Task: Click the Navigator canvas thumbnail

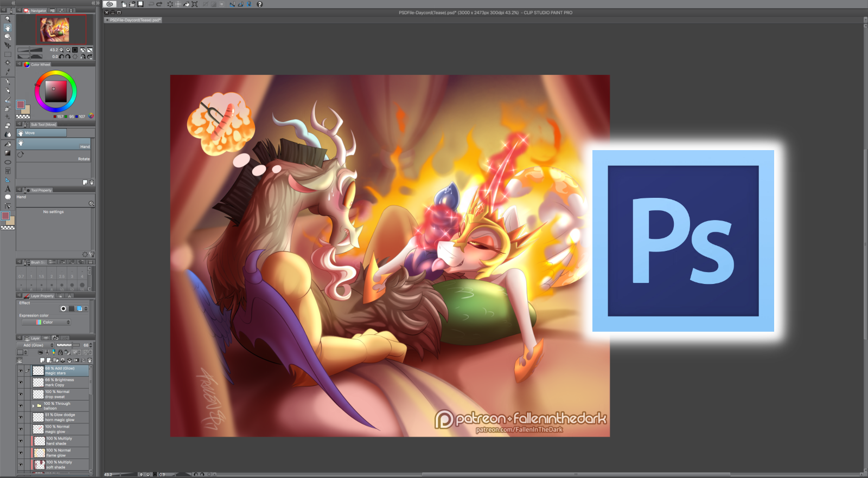Action: (x=55, y=30)
